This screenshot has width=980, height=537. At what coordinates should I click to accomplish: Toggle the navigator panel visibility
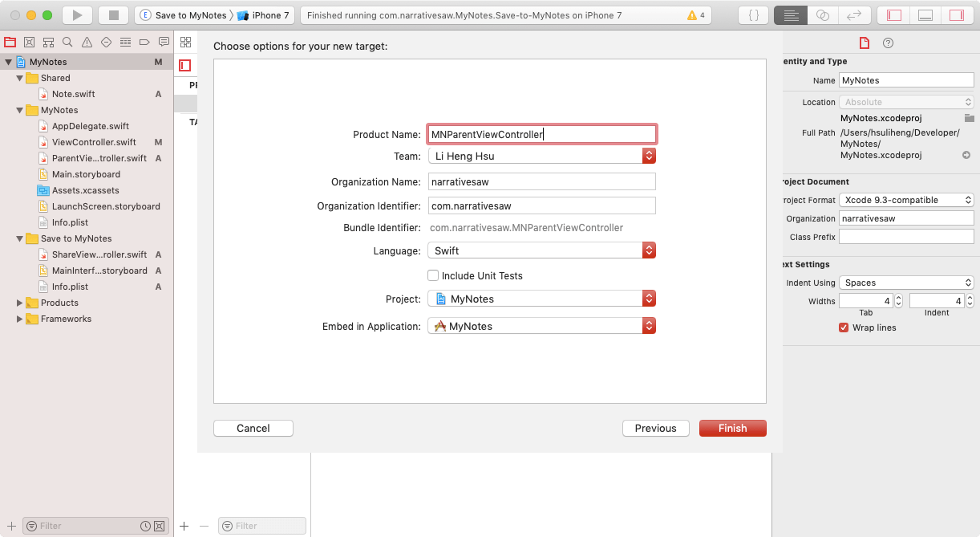tap(894, 15)
